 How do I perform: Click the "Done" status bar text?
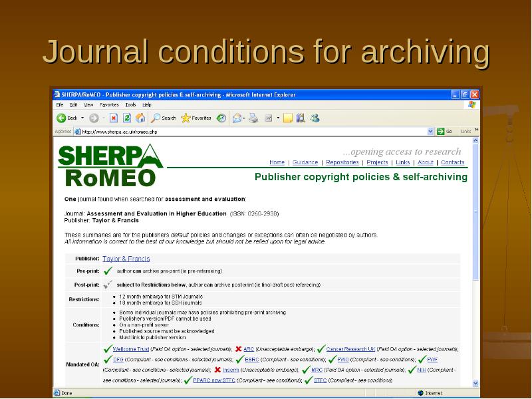66,393
